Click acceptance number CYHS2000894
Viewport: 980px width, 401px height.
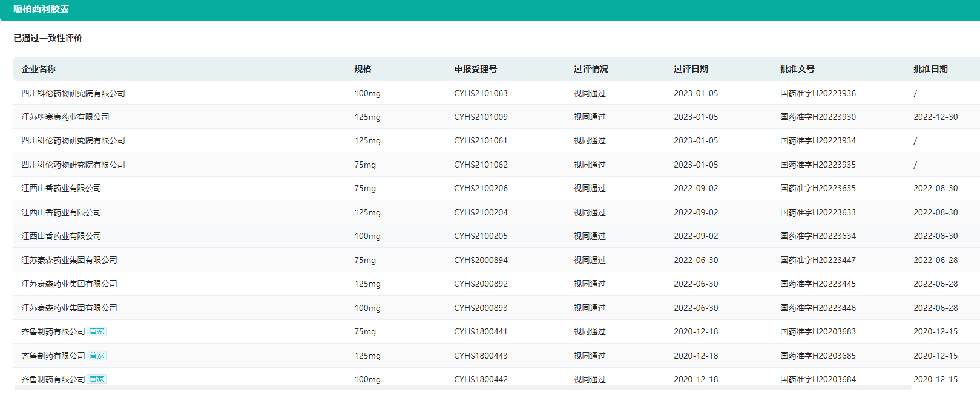pos(481,260)
